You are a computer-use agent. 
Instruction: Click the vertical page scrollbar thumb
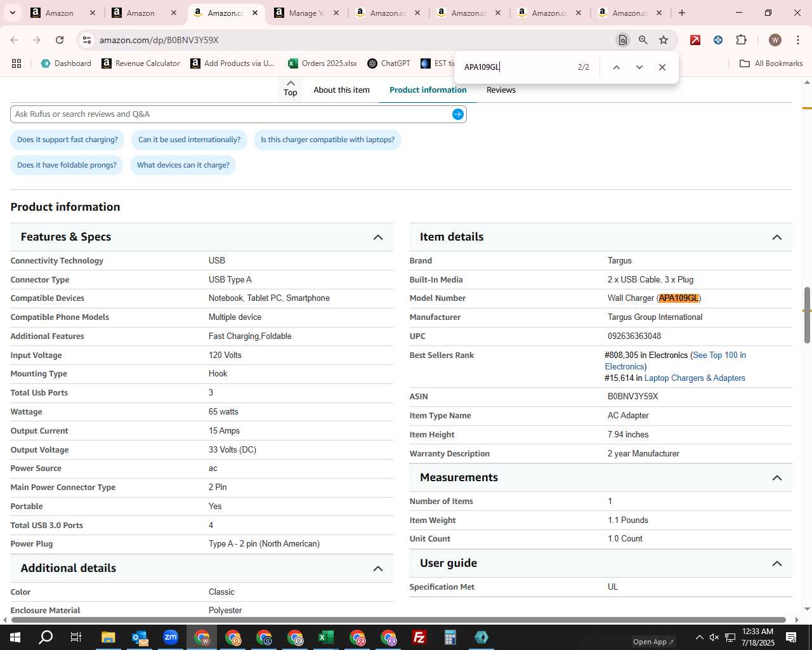807,315
